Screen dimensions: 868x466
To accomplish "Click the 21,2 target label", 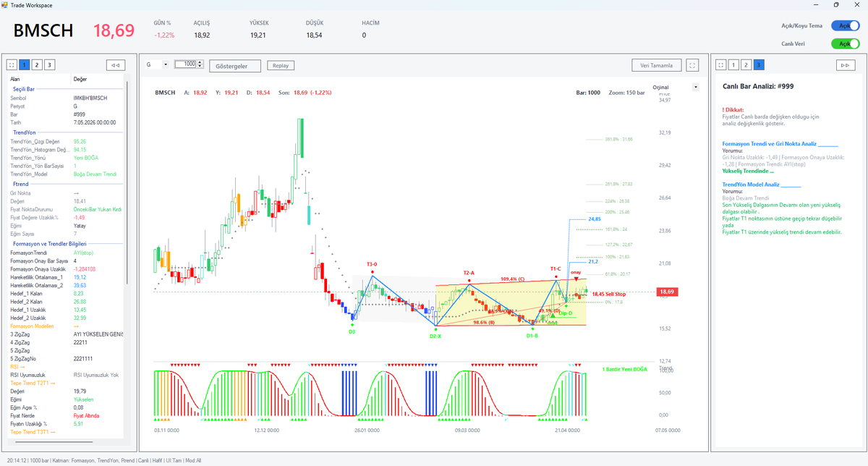I will [x=593, y=262].
